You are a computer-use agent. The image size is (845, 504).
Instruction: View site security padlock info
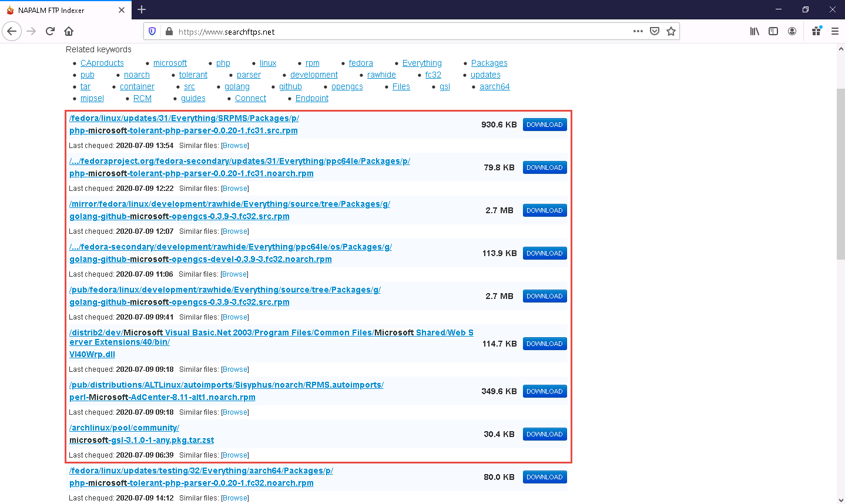coord(169,32)
